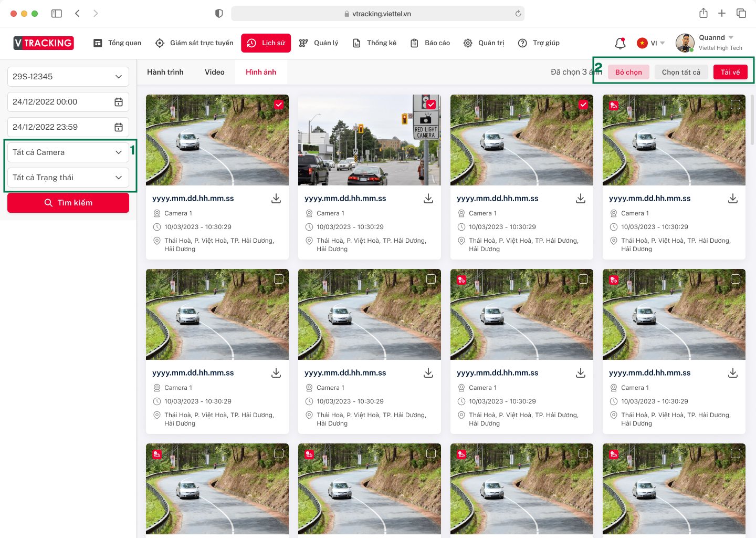The height and width of the screenshot is (538, 756).
Task: Open the red light camera thumbnail
Action: click(370, 140)
